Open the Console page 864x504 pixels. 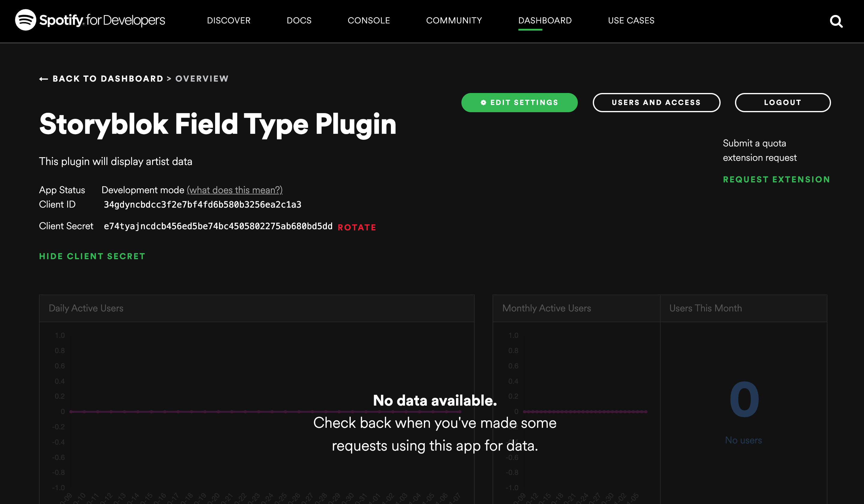point(369,21)
